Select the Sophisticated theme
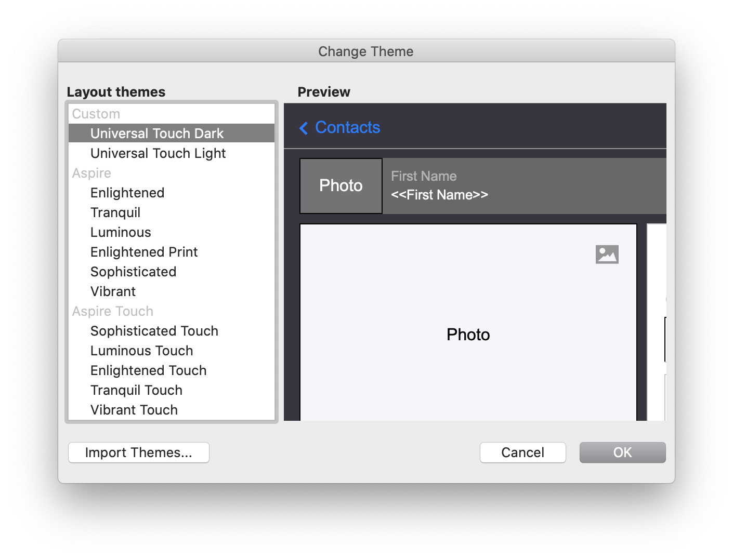Viewport: 733px width, 560px height. coord(133,272)
